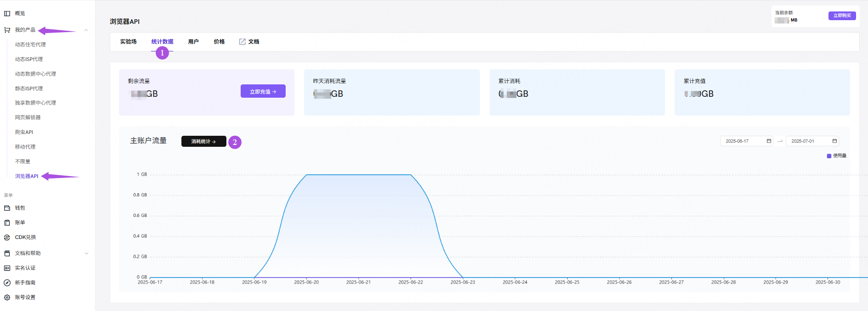
Task: Click the shopping cart My Products icon
Action: (x=7, y=30)
